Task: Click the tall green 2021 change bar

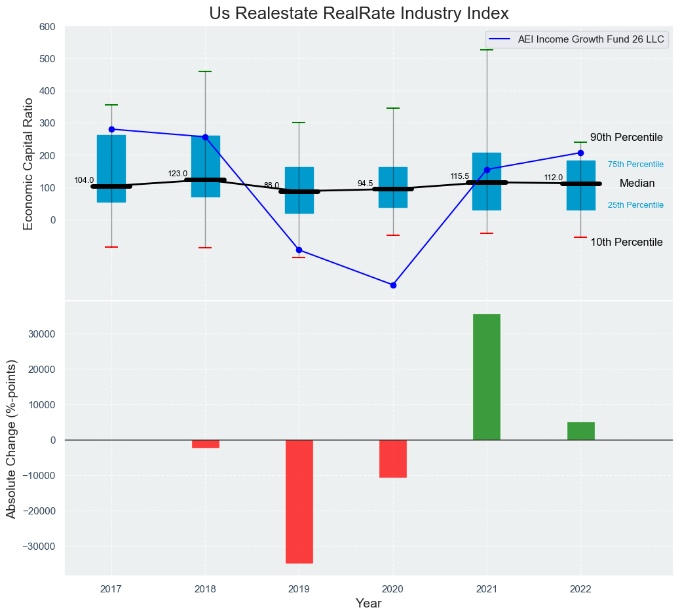Action: tap(487, 377)
